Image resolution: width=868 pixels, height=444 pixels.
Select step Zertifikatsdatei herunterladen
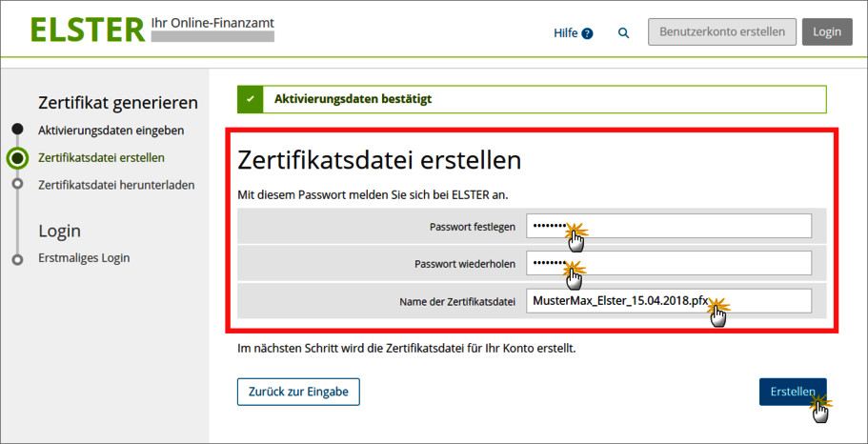(116, 185)
